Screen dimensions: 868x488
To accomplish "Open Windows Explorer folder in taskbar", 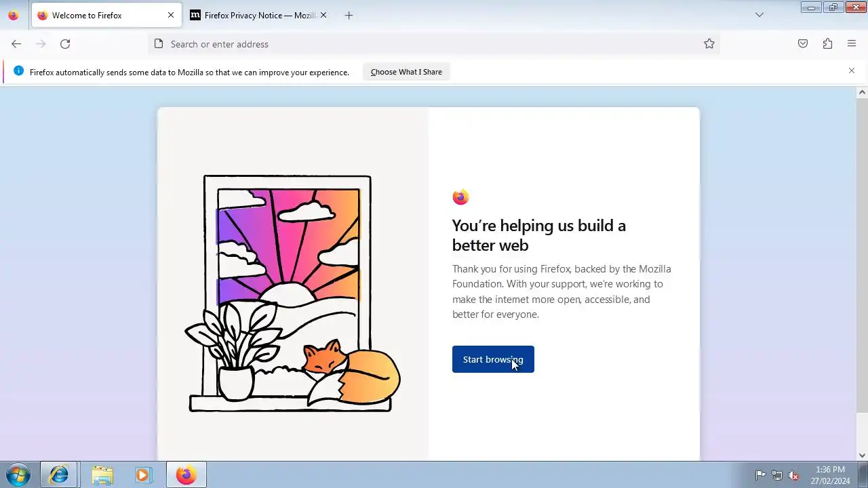I will point(102,474).
